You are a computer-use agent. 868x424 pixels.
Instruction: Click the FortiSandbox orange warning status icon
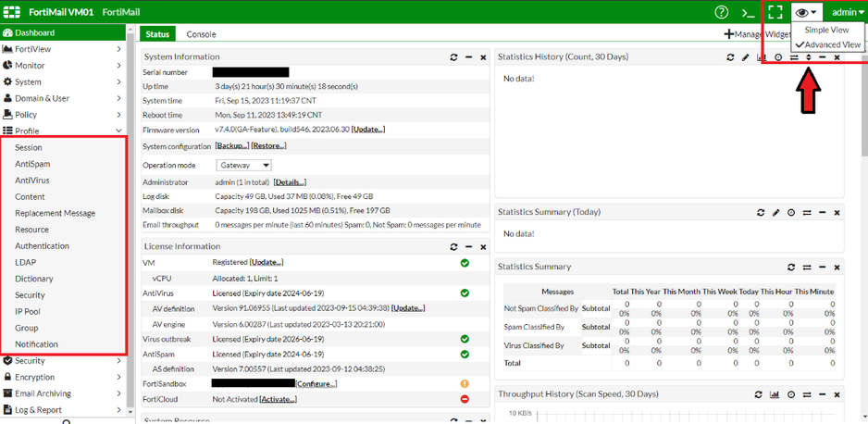pos(465,383)
